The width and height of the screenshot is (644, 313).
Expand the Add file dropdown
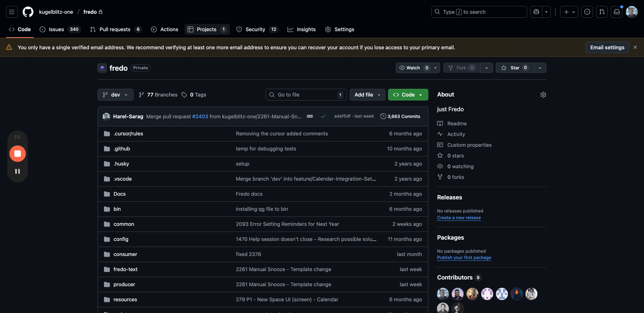pos(367,95)
